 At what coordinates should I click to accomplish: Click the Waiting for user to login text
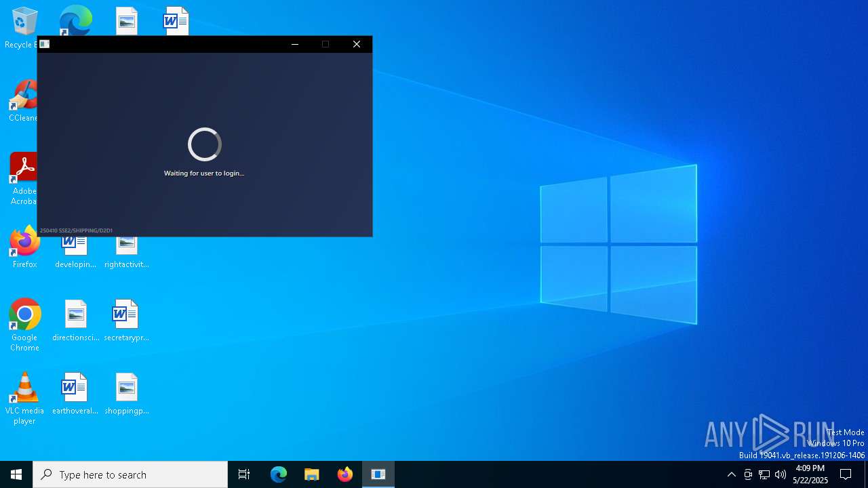(204, 174)
